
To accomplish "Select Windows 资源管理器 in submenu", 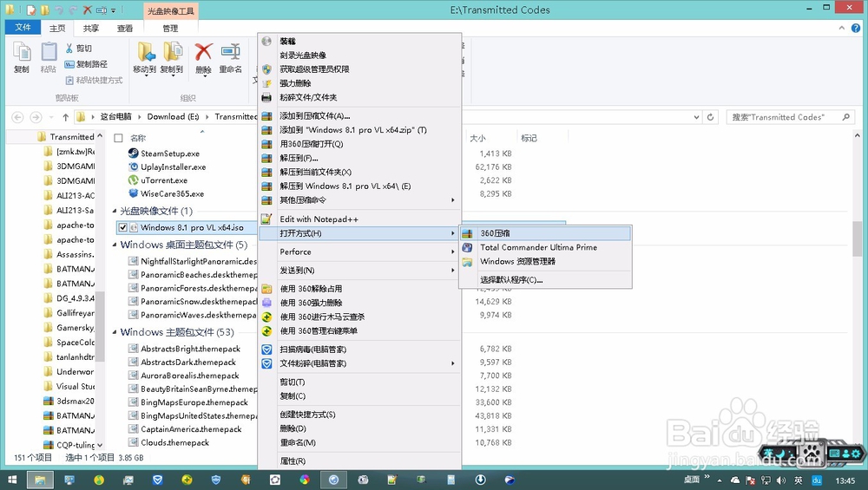I will click(545, 261).
